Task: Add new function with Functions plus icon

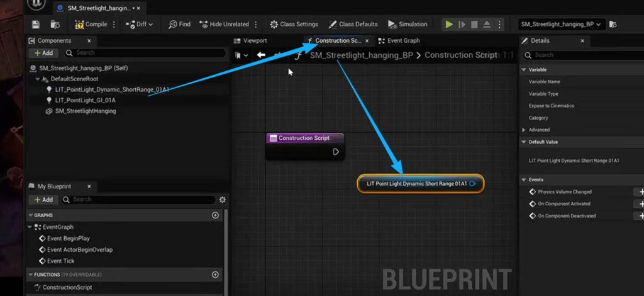Action: tap(215, 275)
